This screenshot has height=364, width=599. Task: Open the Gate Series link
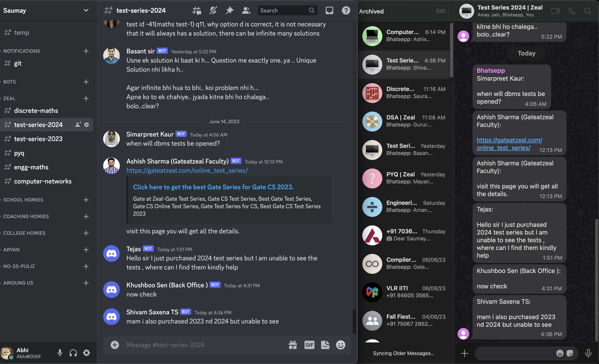click(213, 187)
